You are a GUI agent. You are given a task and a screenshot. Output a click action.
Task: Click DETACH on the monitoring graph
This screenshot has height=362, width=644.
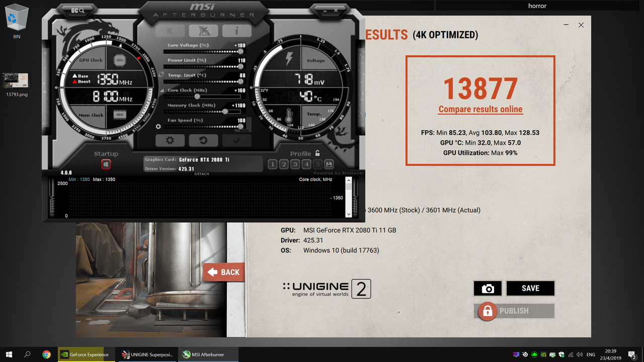click(x=201, y=174)
